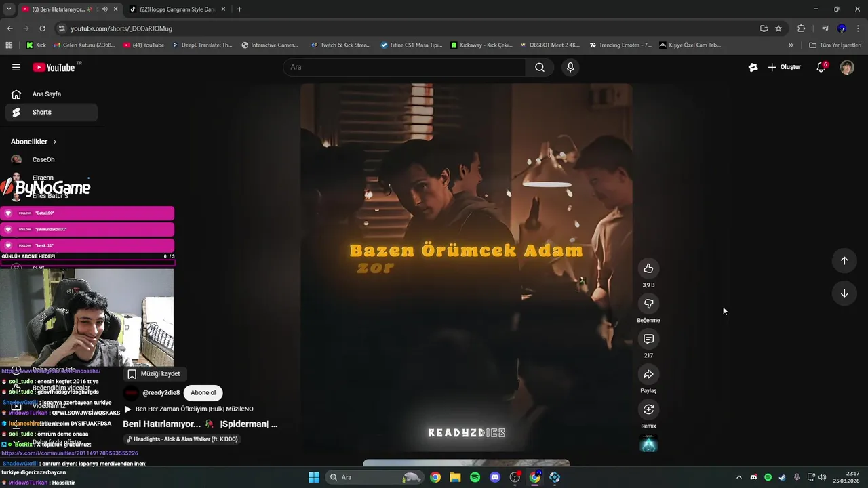Screen dimensions: 868x488
Task: Select the Beni Hatırlamıyor YouTube tab
Action: pyautogui.click(x=58, y=9)
